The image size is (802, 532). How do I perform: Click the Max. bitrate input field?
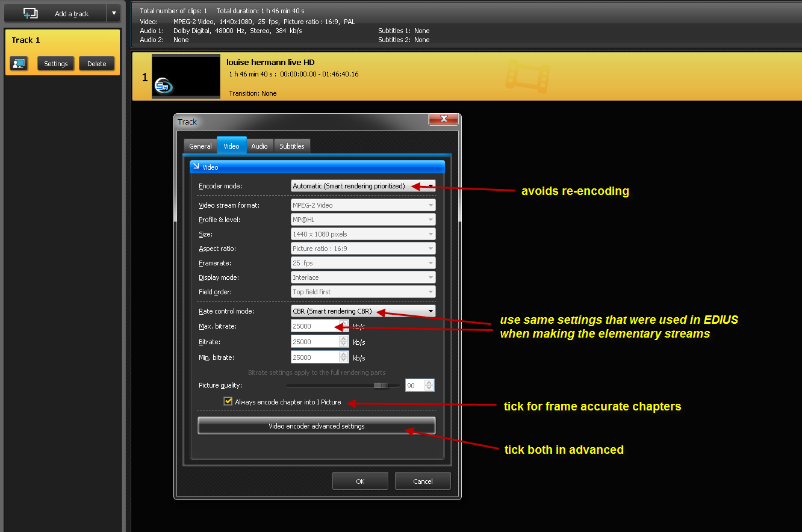(x=314, y=326)
